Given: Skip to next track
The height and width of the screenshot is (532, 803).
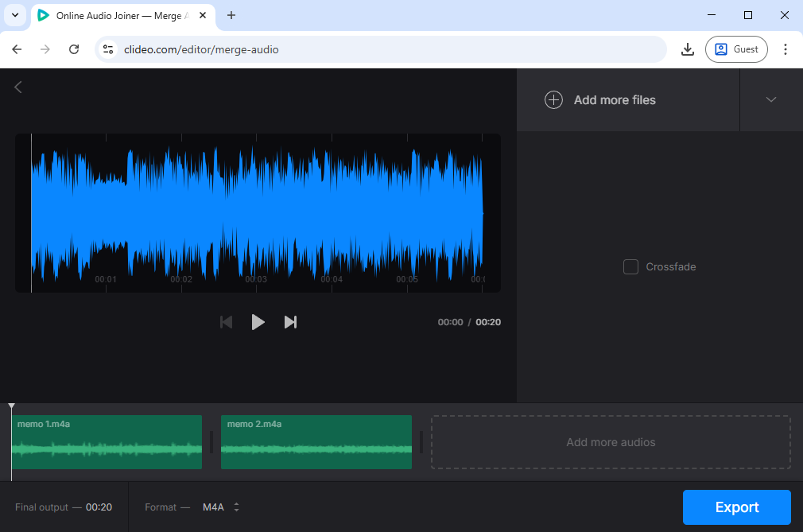Looking at the screenshot, I should tap(290, 322).
